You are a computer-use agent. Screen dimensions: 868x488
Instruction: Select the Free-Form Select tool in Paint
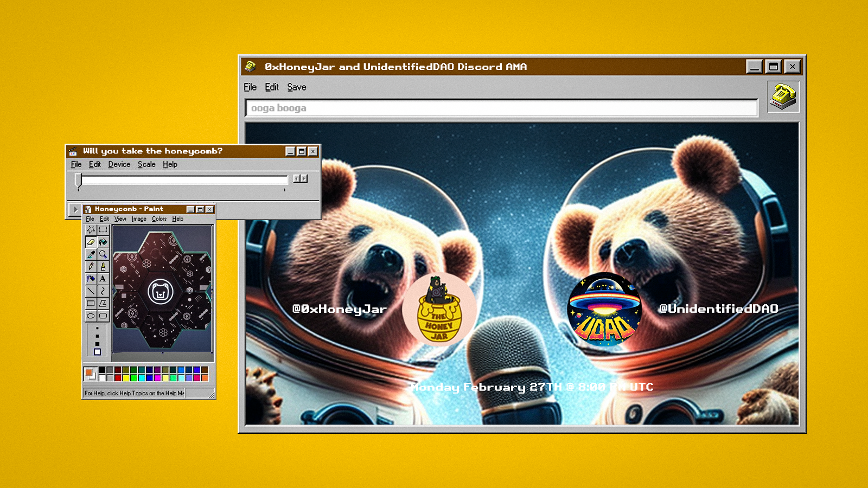(x=91, y=230)
